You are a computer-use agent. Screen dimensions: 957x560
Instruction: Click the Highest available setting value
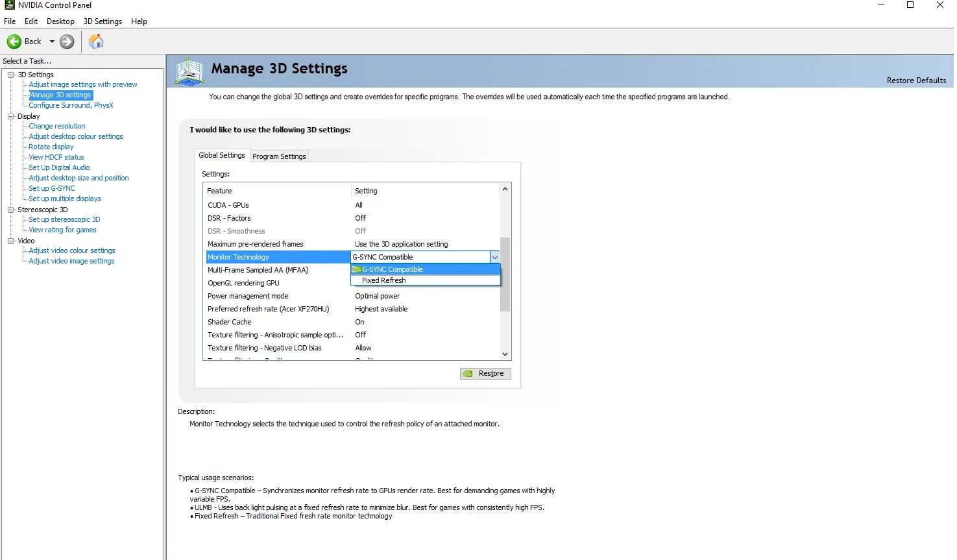pos(381,309)
